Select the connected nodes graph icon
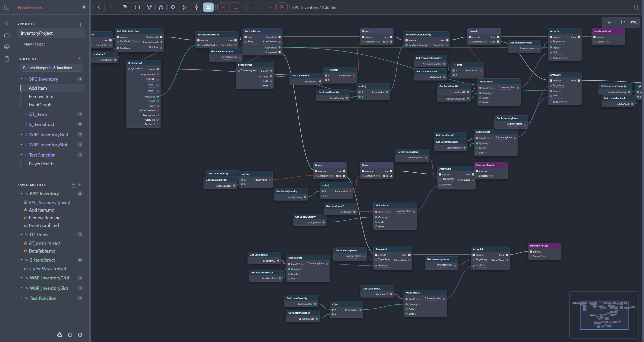Screen dimensions: 644x342 click(x=149, y=7)
